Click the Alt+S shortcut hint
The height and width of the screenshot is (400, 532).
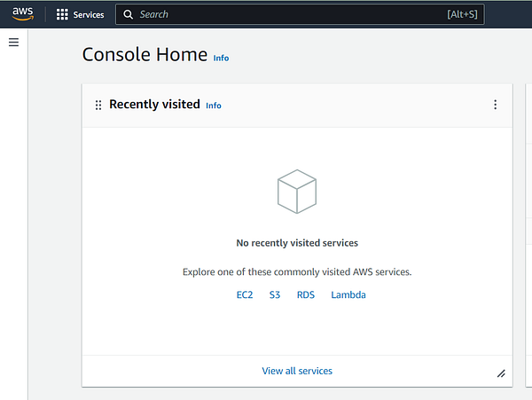[463, 14]
